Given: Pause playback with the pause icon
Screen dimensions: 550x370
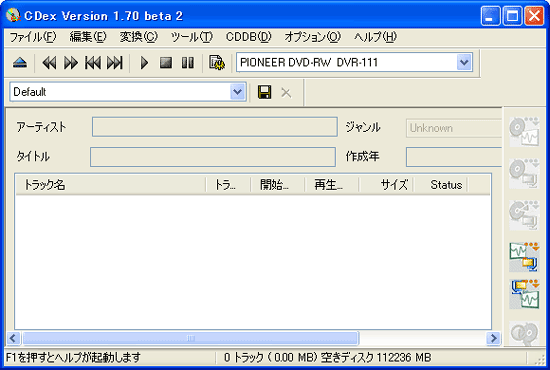Looking at the screenshot, I should 188,63.
